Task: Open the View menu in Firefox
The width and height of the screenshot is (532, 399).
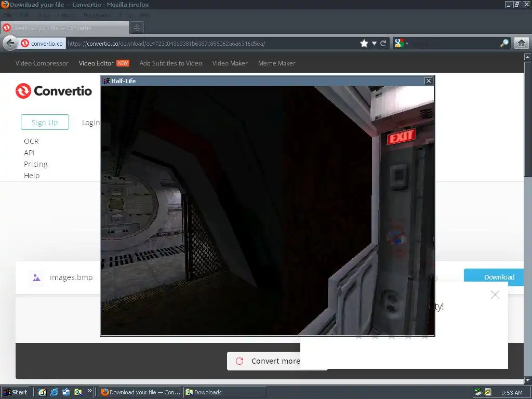Action: (44, 15)
